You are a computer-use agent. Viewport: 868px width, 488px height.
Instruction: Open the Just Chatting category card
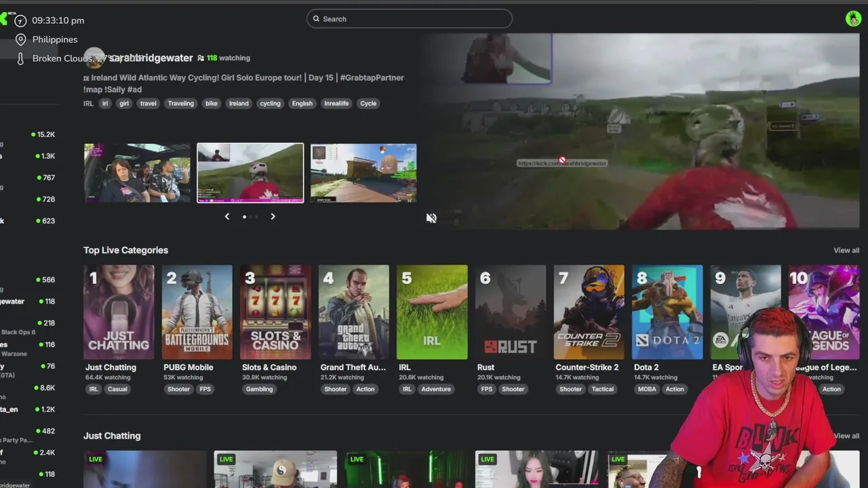119,312
